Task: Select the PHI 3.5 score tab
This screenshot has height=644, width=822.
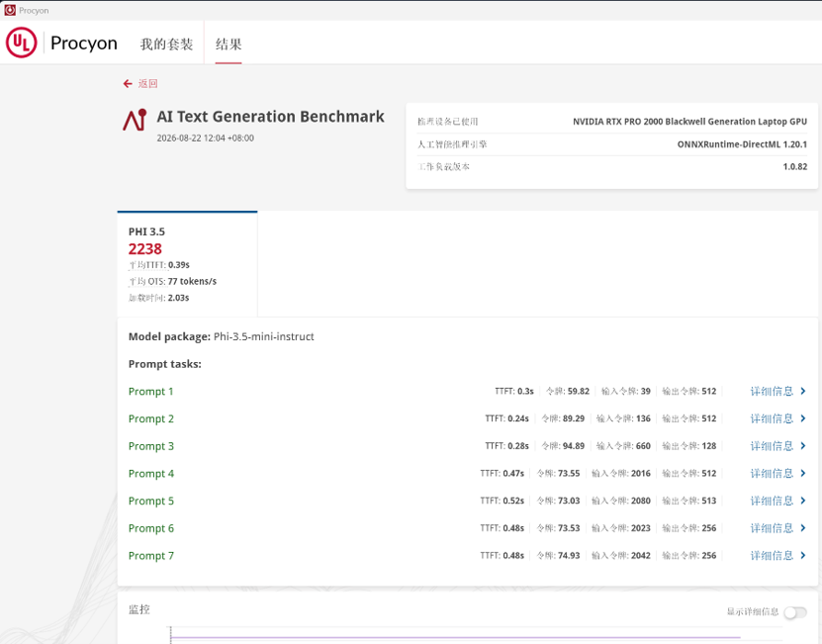Action: click(x=187, y=264)
